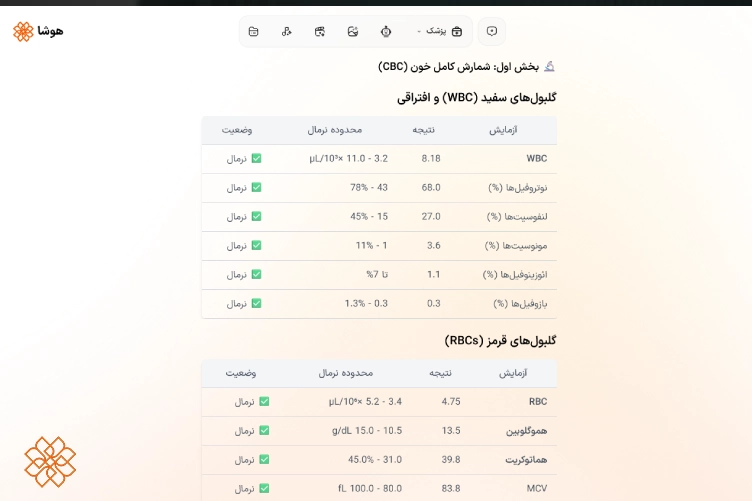Viewport: 752px width, 501px height.
Task: Click the lymphocytes result value 27.0
Action: [x=431, y=217]
